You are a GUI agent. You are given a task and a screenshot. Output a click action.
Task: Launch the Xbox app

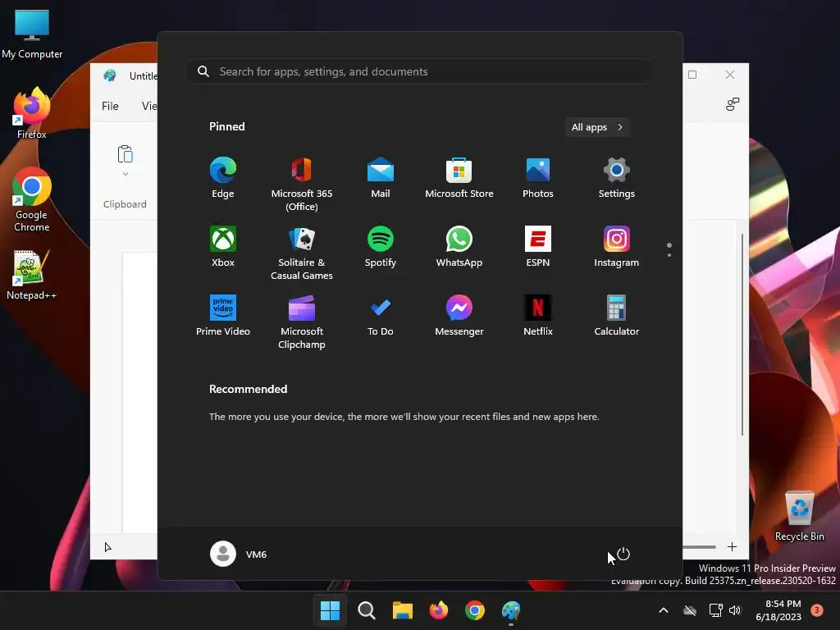223,247
